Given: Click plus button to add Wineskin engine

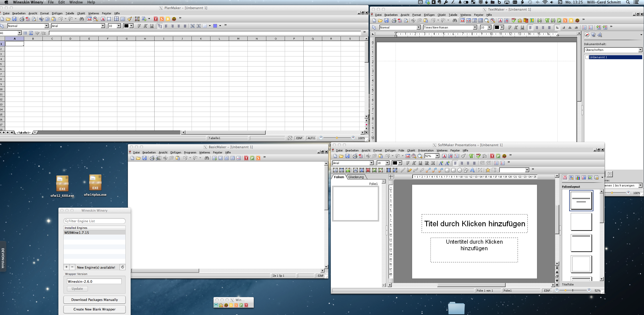Looking at the screenshot, I should (x=66, y=267).
